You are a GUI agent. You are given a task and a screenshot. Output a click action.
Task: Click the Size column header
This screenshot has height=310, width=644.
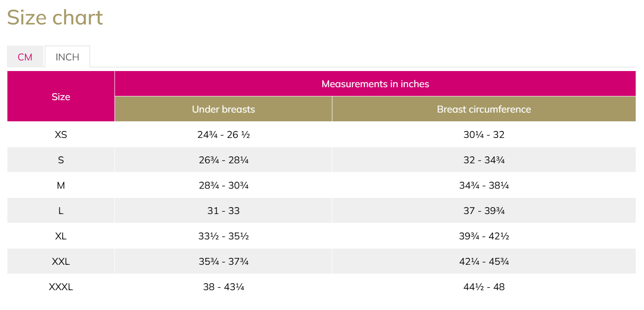click(x=61, y=97)
